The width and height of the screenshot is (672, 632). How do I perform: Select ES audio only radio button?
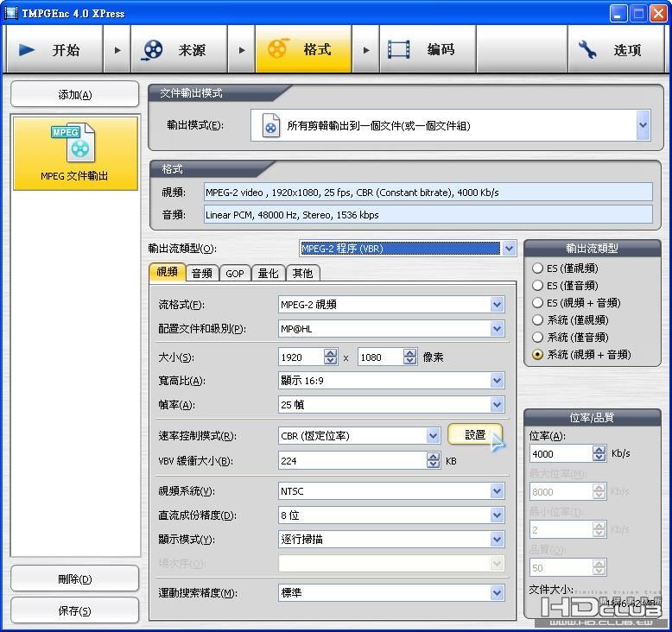pyautogui.click(x=537, y=286)
